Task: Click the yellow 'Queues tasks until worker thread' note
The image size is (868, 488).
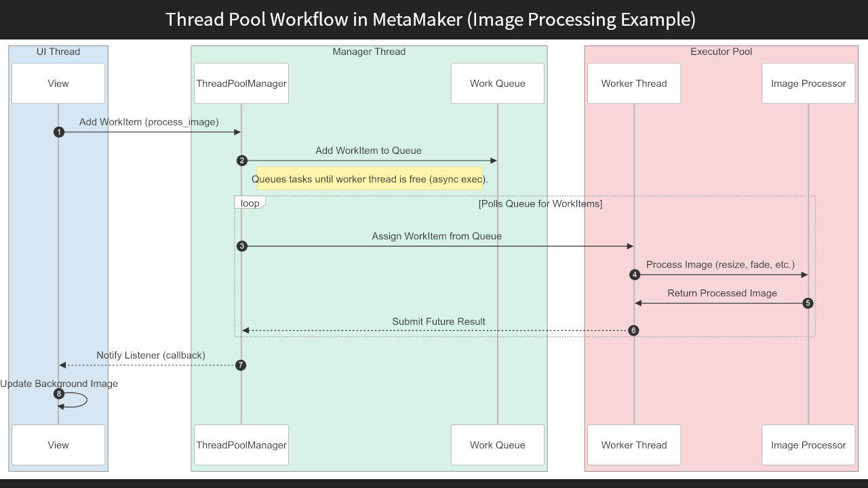Action: click(370, 179)
